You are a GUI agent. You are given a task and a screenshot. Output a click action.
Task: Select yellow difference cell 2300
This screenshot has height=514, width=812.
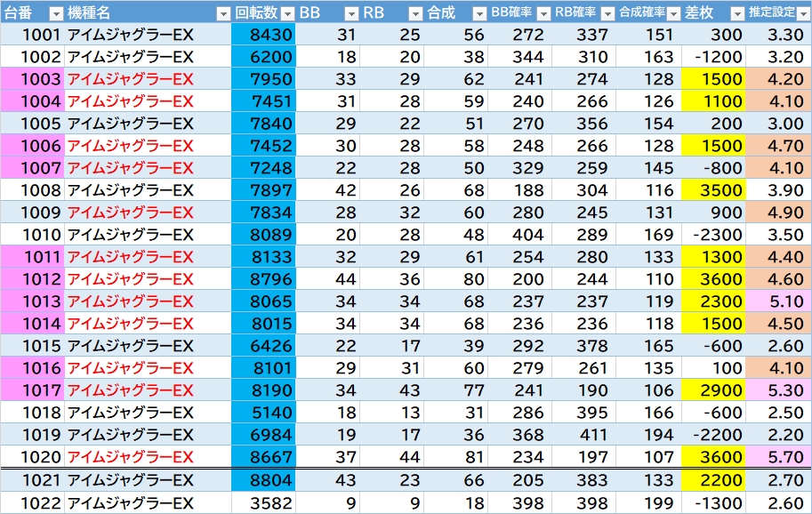713,301
